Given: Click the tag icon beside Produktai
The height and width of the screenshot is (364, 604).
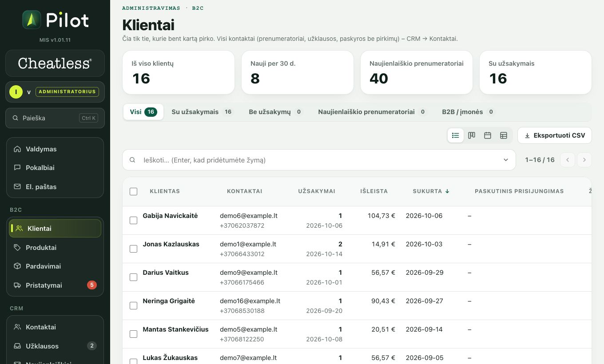Looking at the screenshot, I should 17,248.
